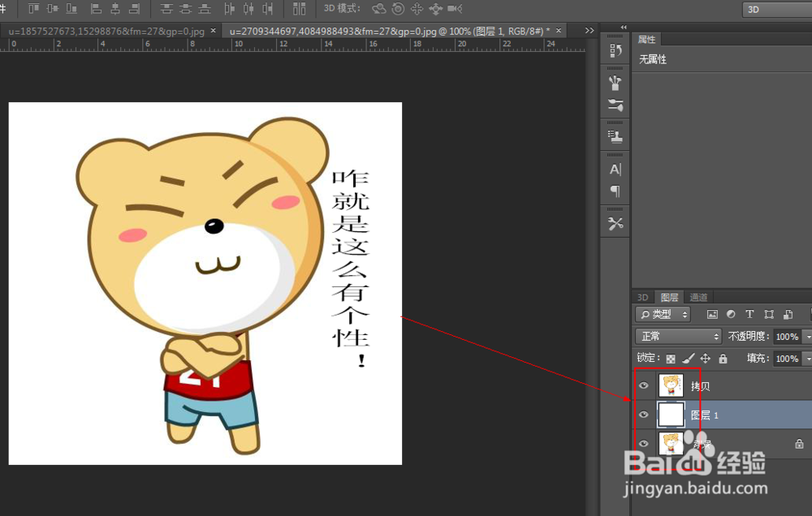Filter layers by adjustment layers icon
The height and width of the screenshot is (516, 812).
(x=732, y=314)
